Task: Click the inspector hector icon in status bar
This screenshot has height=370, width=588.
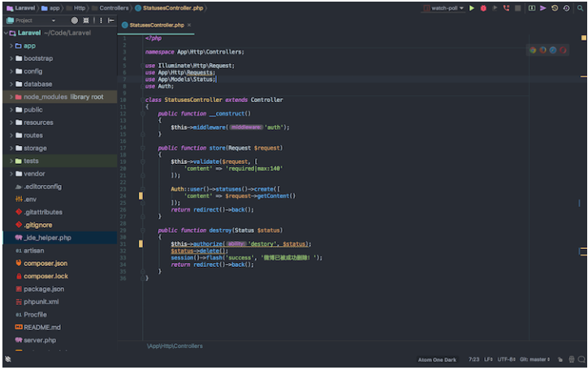Action: click(572, 359)
